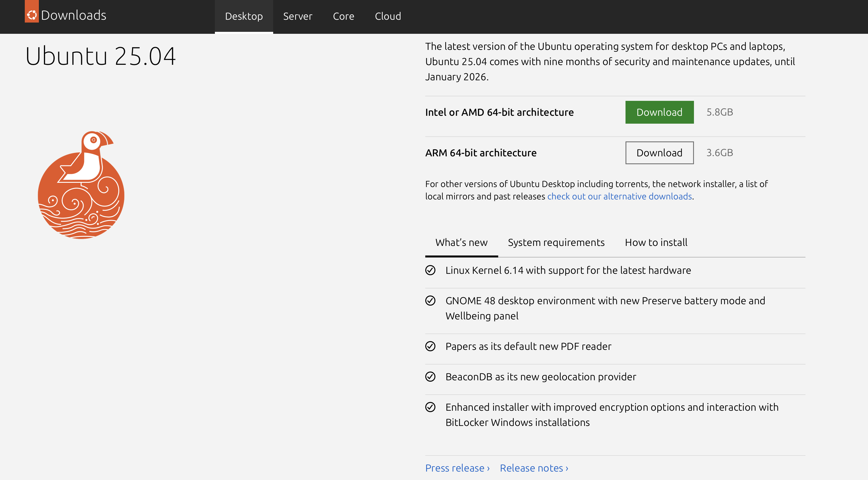Click checkmark icon beside Linux Kernel 6.14
Screen dimensions: 868x480
pyautogui.click(x=430, y=270)
